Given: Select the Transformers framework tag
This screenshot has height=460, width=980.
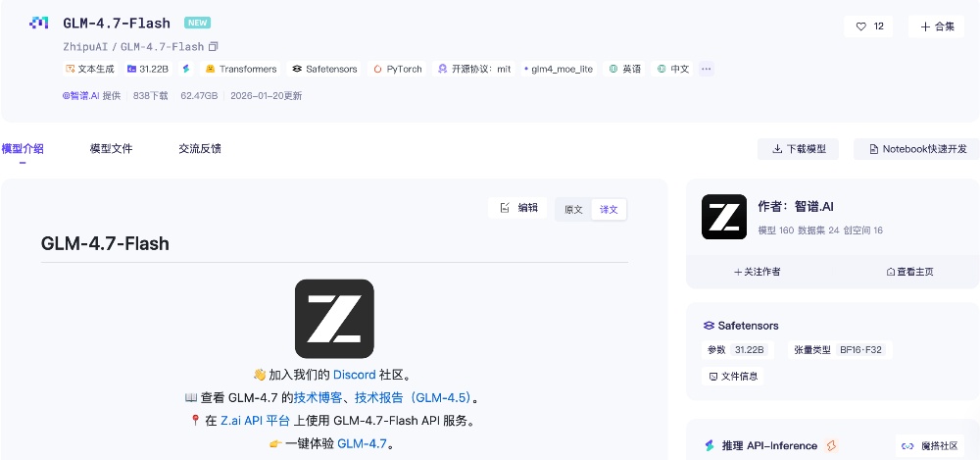Looking at the screenshot, I should click(241, 69).
